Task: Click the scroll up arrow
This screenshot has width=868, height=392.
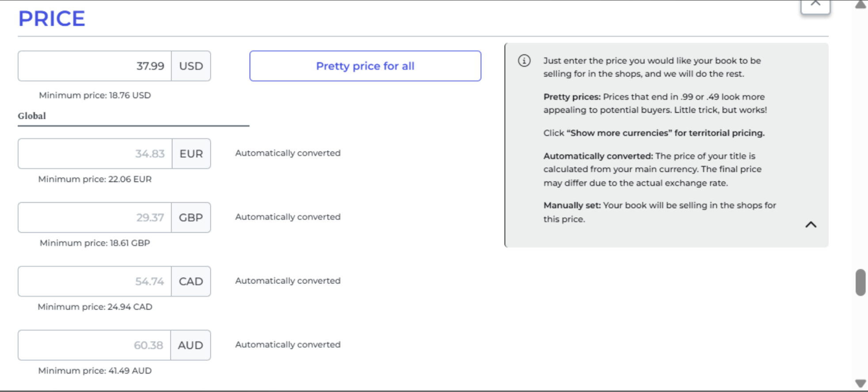Action: [860, 5]
